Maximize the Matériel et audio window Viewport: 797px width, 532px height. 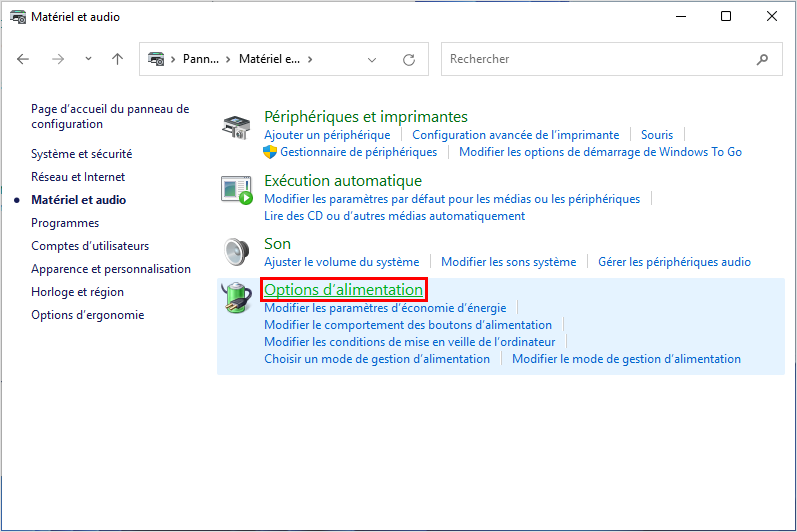pos(726,17)
